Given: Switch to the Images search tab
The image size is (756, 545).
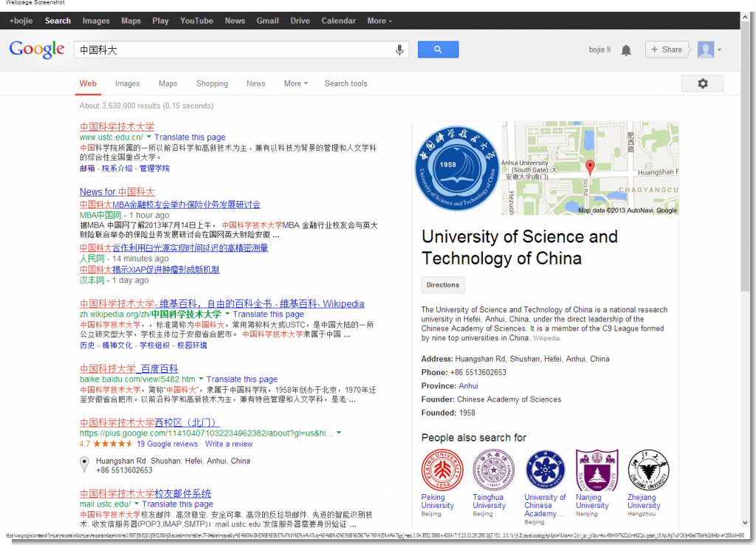Looking at the screenshot, I should point(127,83).
